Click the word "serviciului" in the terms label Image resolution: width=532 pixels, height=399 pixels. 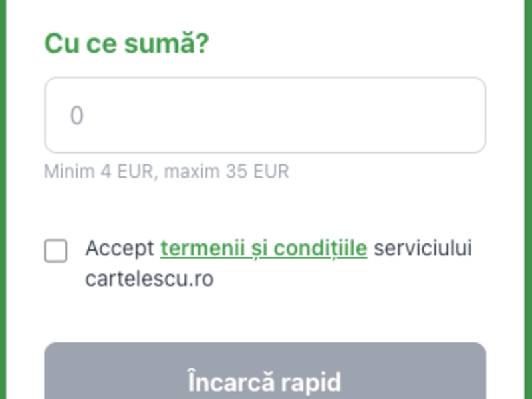click(422, 249)
